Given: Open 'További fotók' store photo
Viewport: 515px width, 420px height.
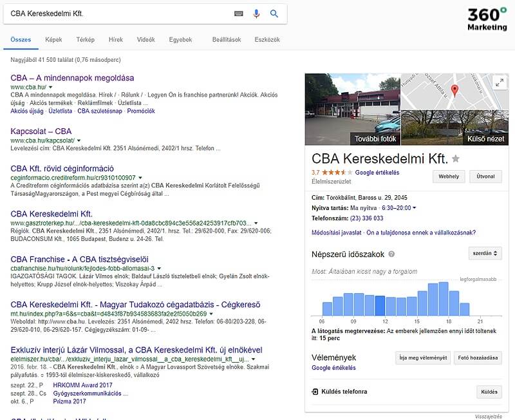Looking at the screenshot, I should pos(353,109).
